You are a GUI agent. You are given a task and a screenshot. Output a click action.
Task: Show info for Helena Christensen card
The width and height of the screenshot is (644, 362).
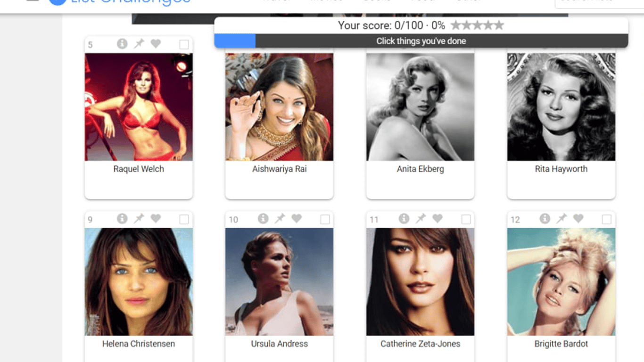point(122,219)
